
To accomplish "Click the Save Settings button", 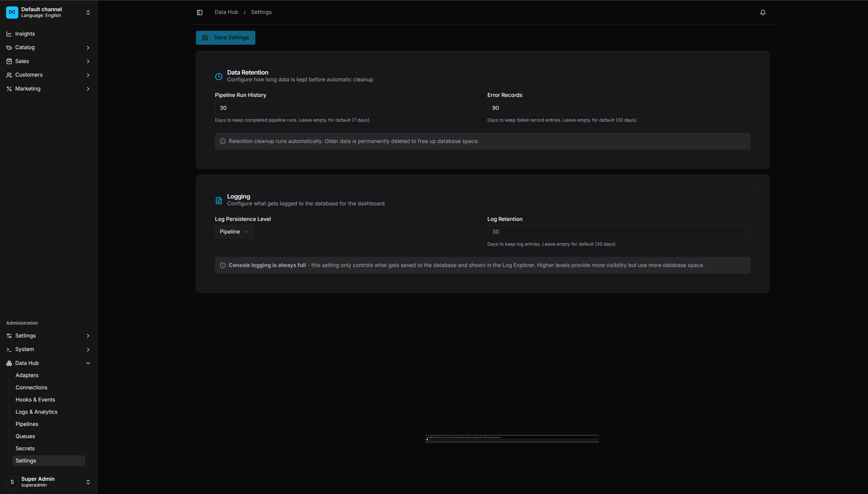I will point(225,37).
